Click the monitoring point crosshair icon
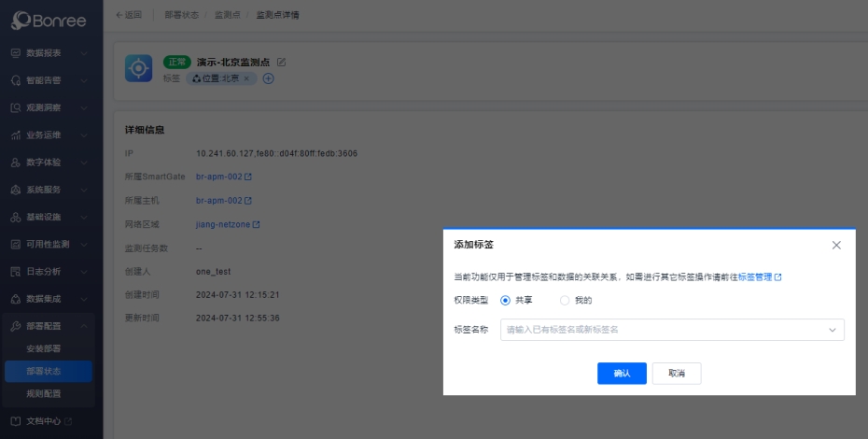868x439 pixels. pos(139,68)
